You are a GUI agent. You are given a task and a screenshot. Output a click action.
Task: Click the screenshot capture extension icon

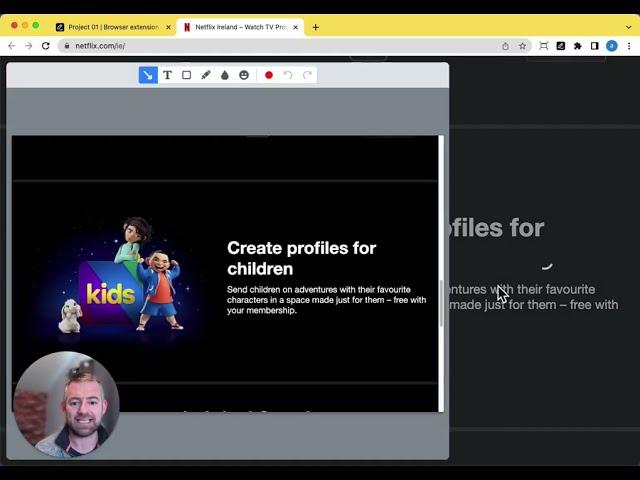pos(544,46)
